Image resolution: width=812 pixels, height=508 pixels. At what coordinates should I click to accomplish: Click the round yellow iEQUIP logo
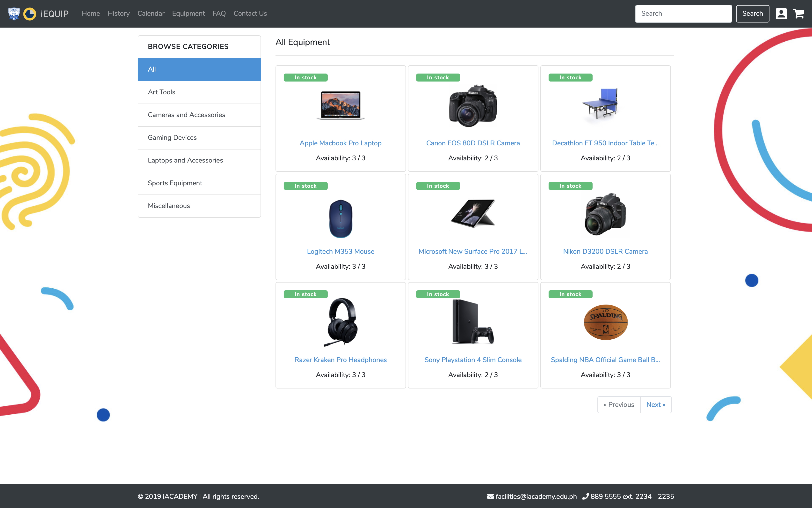(29, 14)
